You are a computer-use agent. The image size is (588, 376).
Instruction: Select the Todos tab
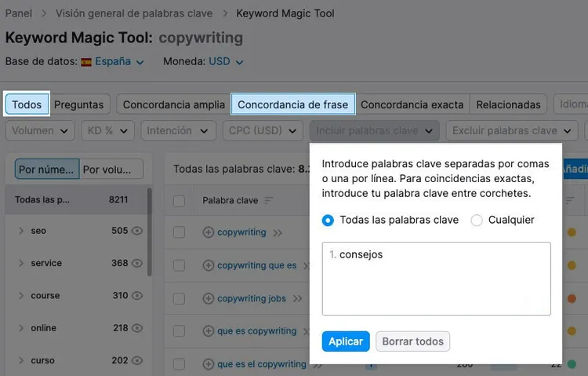coord(27,104)
